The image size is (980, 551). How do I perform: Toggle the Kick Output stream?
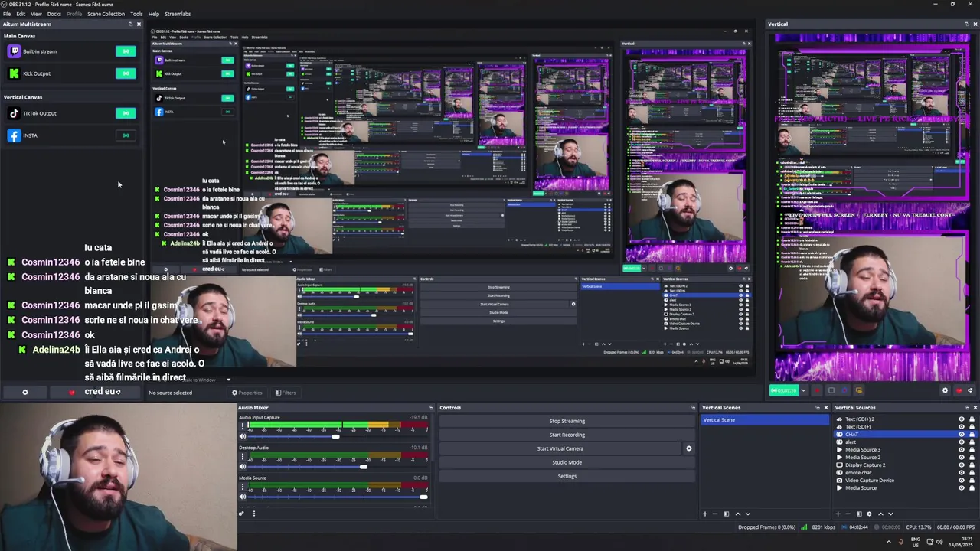(x=126, y=73)
